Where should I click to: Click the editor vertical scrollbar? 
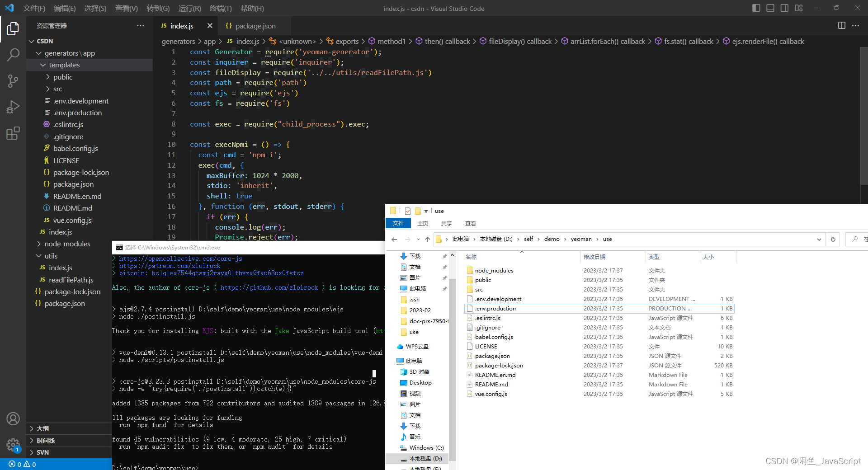864,115
